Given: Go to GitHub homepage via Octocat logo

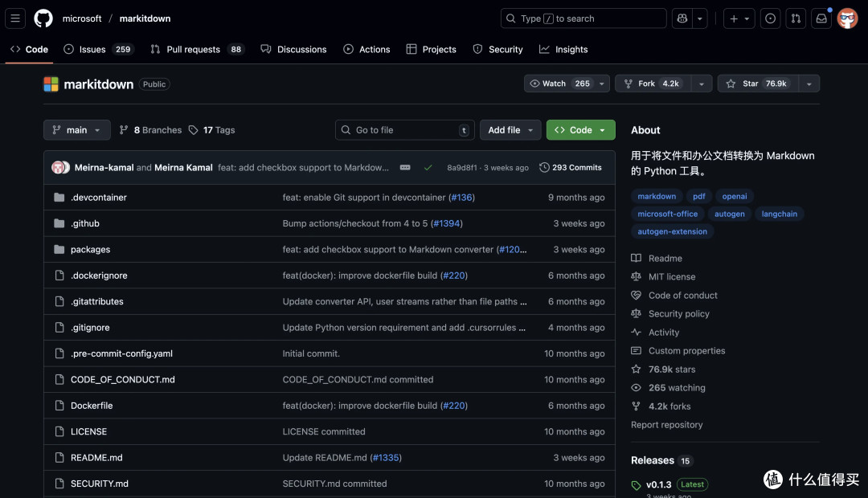Looking at the screenshot, I should point(43,18).
